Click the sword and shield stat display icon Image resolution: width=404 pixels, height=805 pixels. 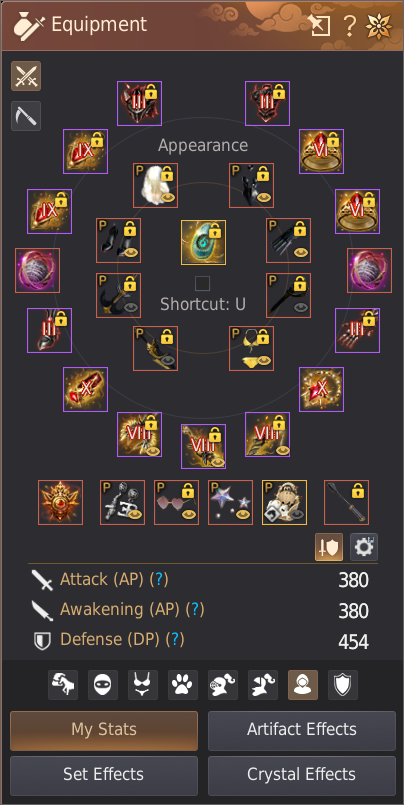tap(329, 547)
